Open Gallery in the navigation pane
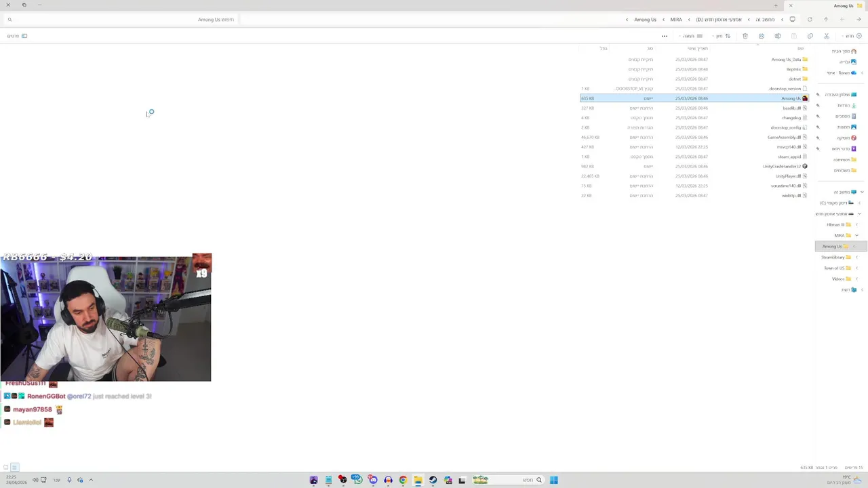 click(x=848, y=62)
